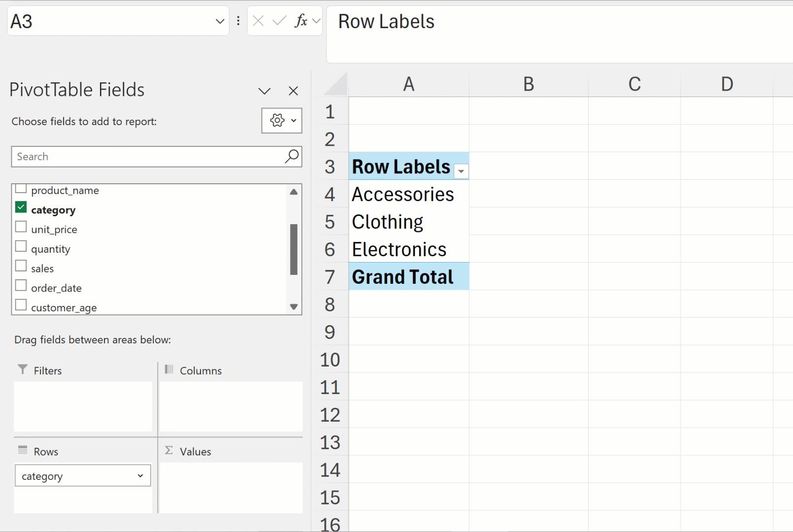The image size is (793, 532).
Task: Enable the sales field checkbox
Action: (x=21, y=266)
